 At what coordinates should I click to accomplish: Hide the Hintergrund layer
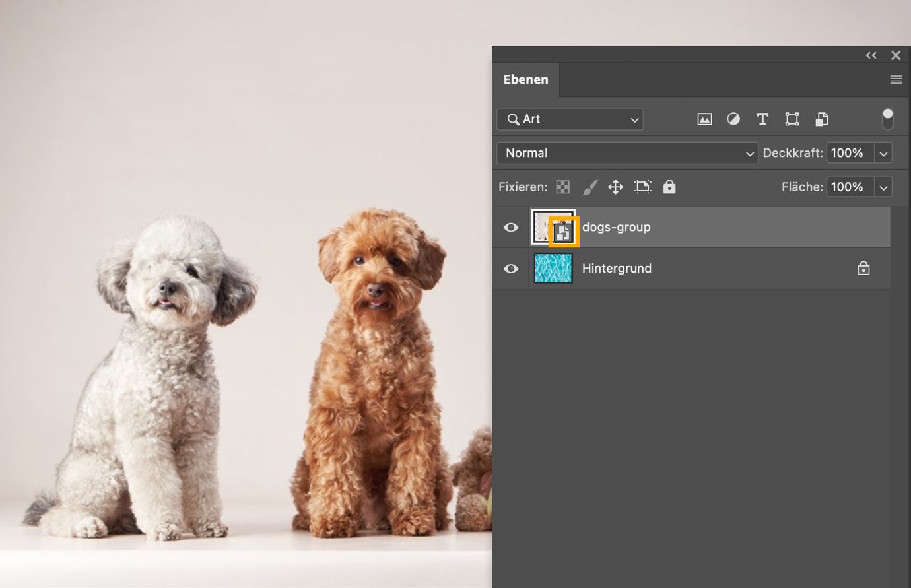511,269
